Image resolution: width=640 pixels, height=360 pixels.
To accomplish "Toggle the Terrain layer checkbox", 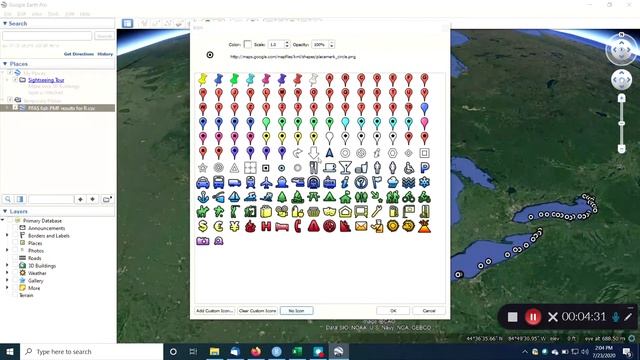I will point(15,295).
